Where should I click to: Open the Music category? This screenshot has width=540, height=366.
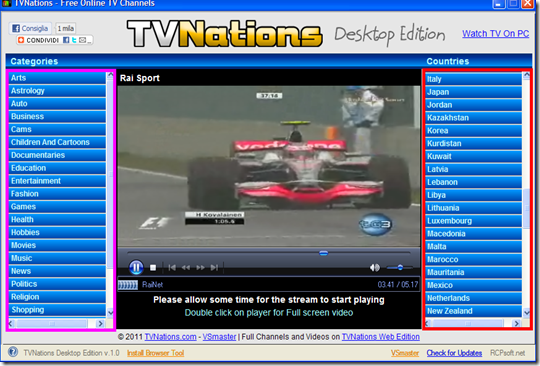(57, 258)
